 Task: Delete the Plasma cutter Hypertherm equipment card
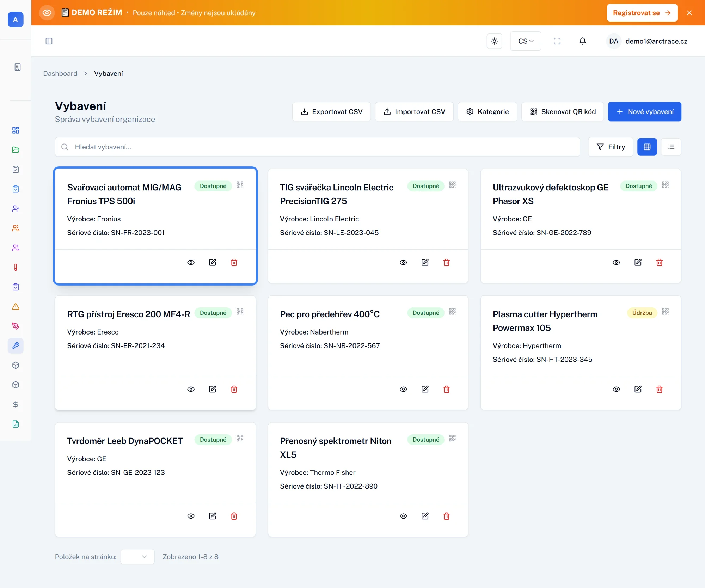[659, 389]
